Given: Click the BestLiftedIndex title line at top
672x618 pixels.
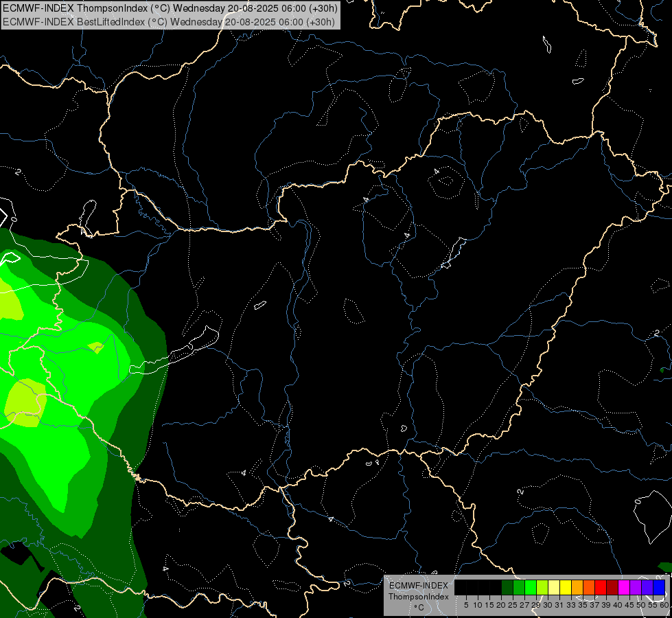Looking at the screenshot, I should 168,22.
